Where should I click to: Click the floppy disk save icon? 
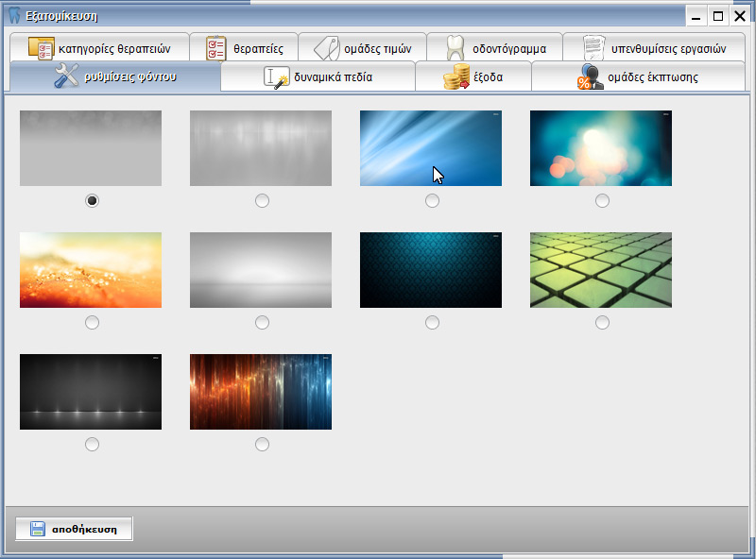[37, 529]
